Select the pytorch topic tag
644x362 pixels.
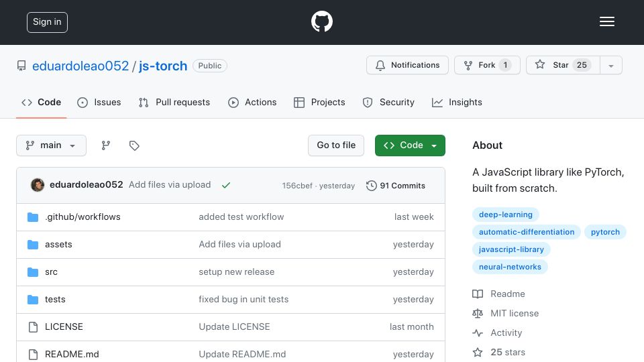click(x=605, y=232)
